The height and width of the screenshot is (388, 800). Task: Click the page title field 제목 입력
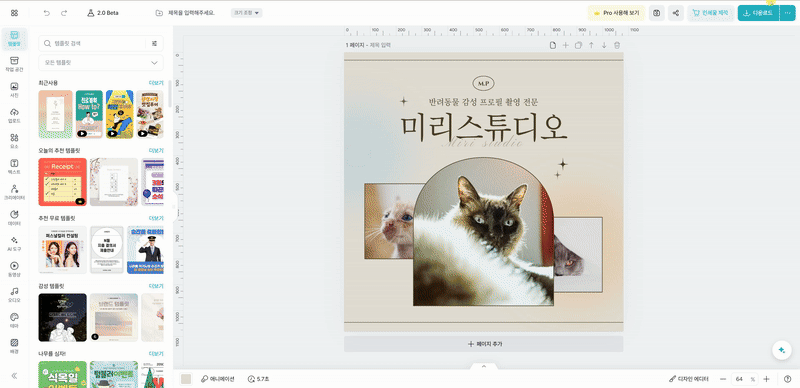(x=380, y=45)
